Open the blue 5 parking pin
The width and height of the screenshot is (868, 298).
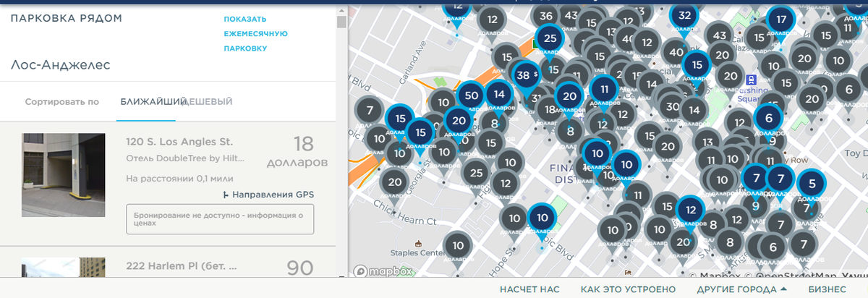click(x=812, y=184)
